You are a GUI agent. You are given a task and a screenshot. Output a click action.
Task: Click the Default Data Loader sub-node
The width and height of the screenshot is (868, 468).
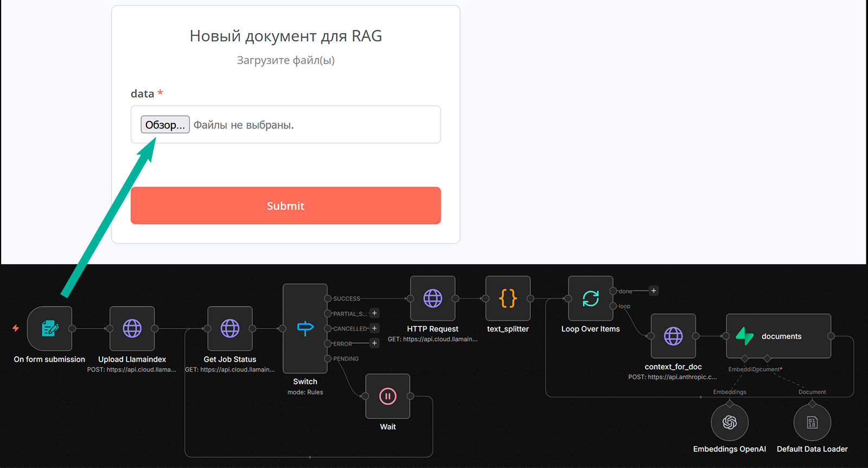pos(812,422)
